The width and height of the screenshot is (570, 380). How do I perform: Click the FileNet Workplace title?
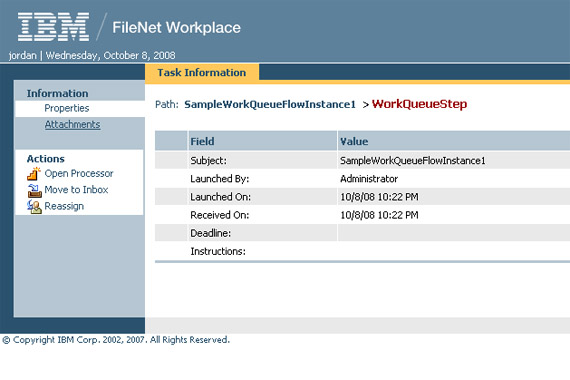176,28
